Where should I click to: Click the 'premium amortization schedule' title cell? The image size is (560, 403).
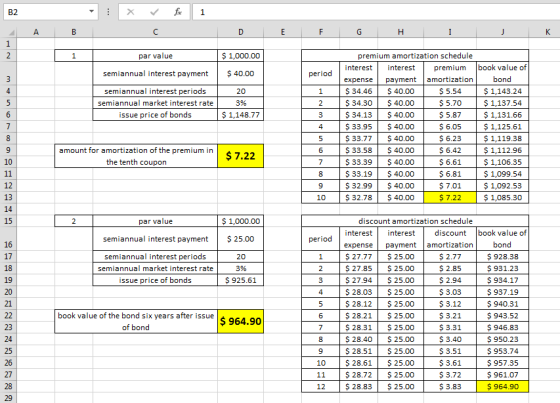[415, 56]
